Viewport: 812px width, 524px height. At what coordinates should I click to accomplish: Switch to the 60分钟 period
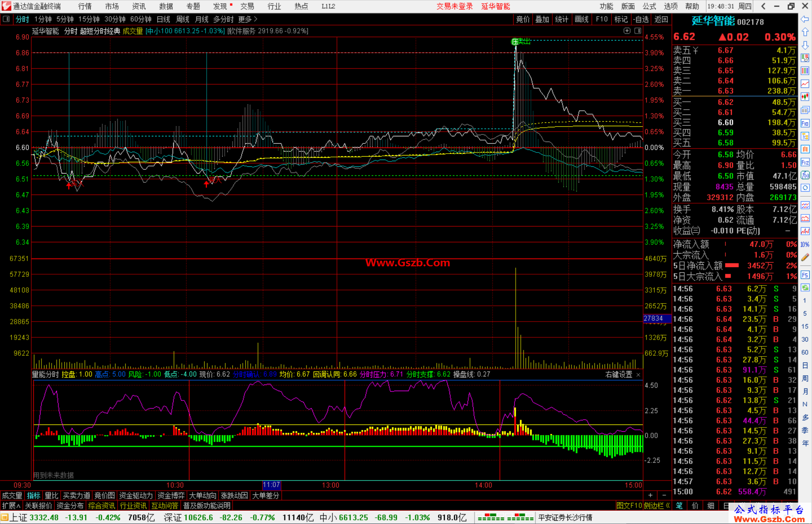click(x=141, y=19)
